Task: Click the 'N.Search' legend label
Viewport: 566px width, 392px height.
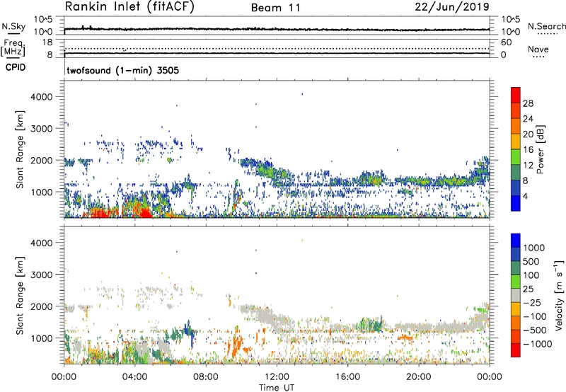Action: coord(546,26)
